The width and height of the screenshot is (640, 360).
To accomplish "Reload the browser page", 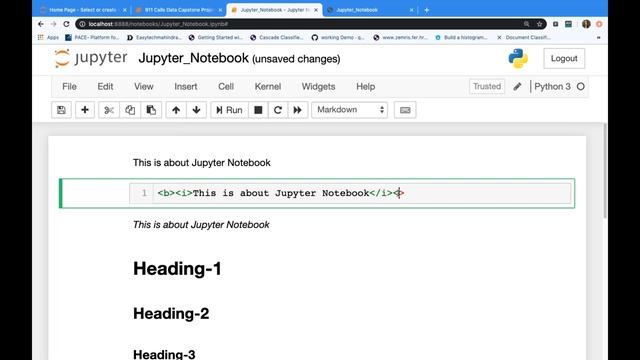I will [x=66, y=24].
